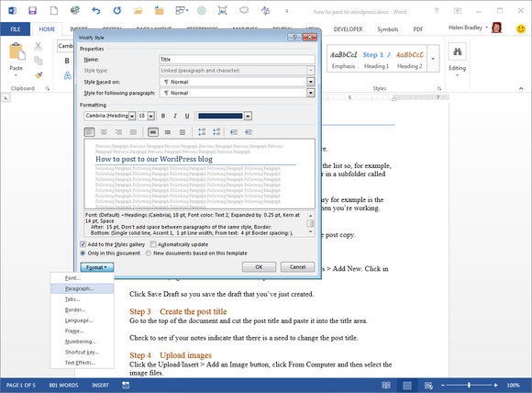Click the Open folder icon
The height and width of the screenshot is (393, 532).
click(138, 11)
